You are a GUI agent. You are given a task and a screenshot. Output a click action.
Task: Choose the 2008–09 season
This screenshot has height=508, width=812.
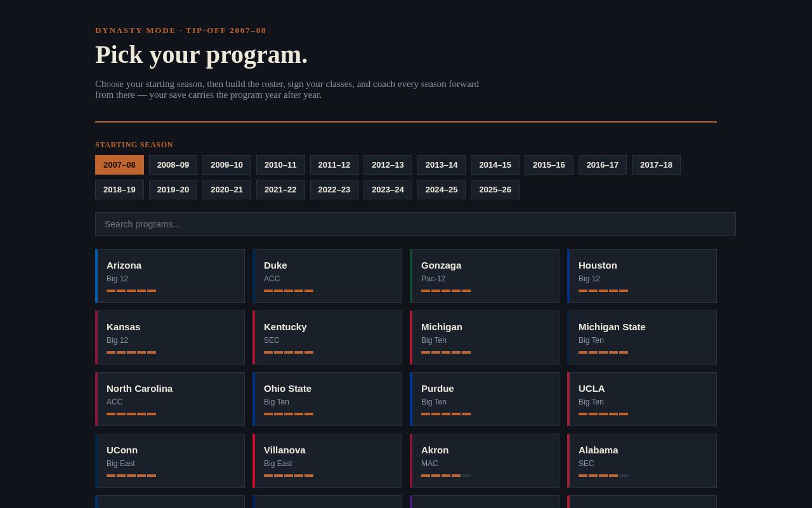(173, 164)
